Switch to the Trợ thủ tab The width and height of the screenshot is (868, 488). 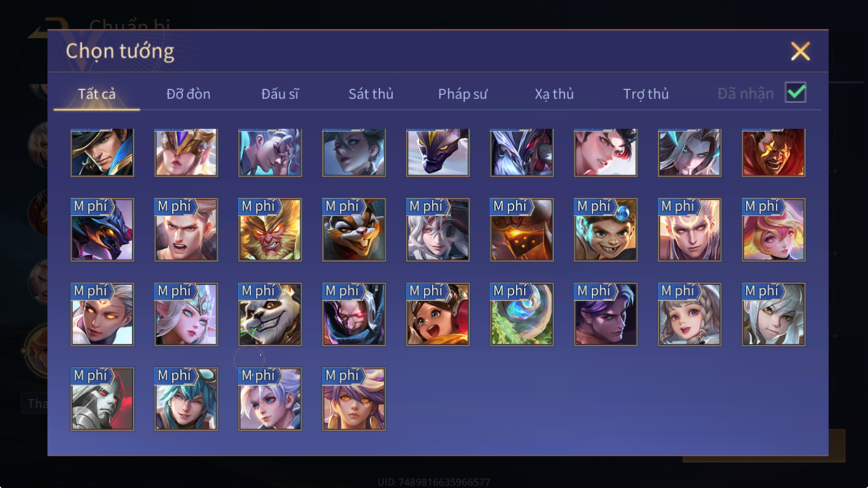646,94
